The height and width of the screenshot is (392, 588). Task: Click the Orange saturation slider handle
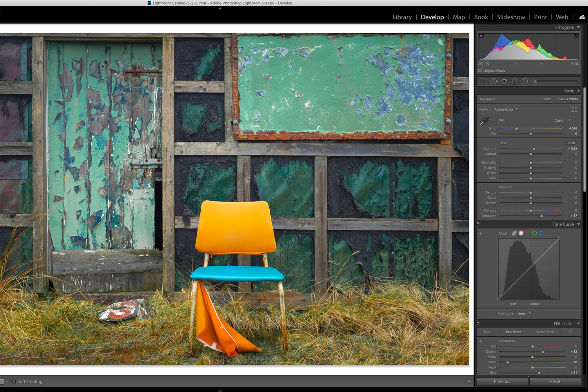coord(543,352)
